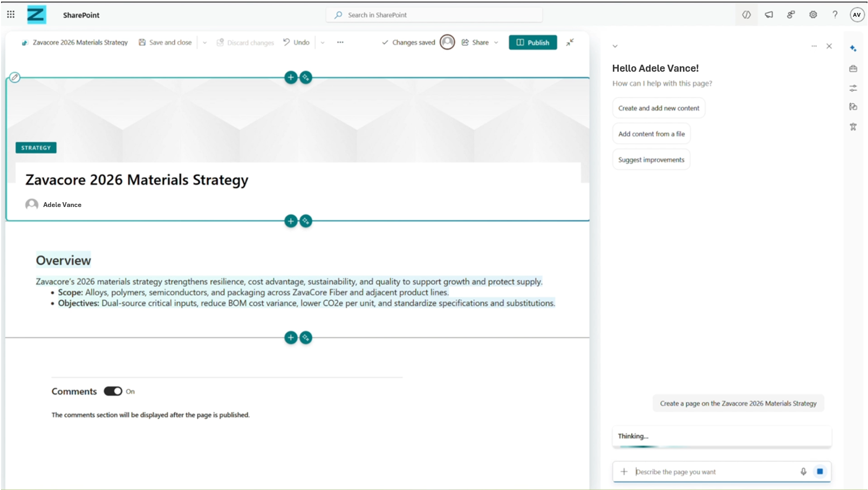Click the Publish button
The width and height of the screenshot is (868, 490).
532,43
